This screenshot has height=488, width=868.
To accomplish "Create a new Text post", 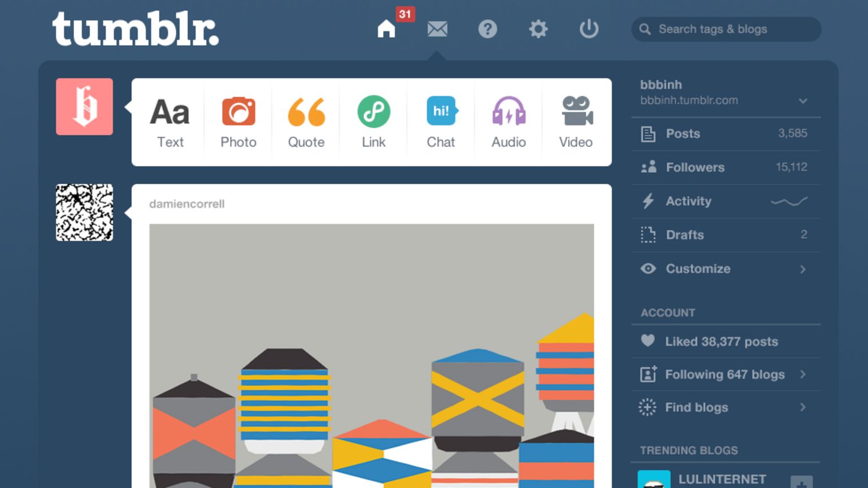I will click(170, 122).
